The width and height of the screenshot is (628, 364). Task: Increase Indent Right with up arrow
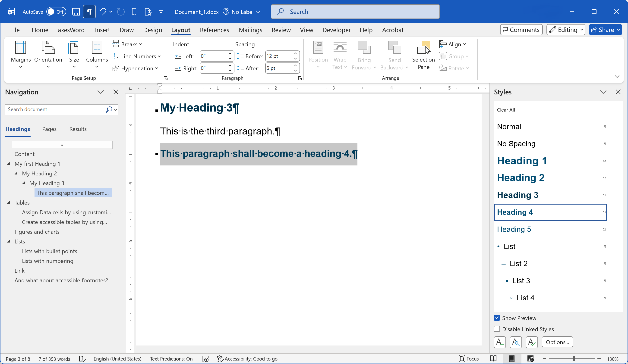coord(230,65)
